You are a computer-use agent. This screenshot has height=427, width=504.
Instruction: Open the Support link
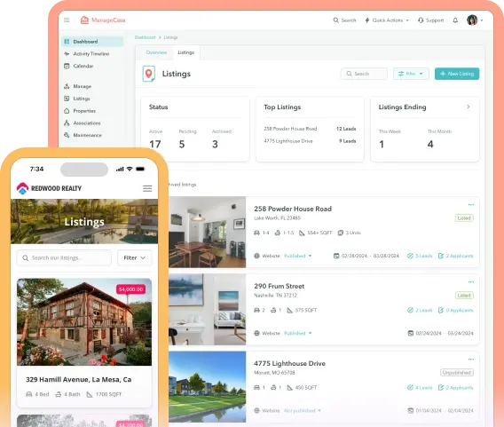click(430, 20)
